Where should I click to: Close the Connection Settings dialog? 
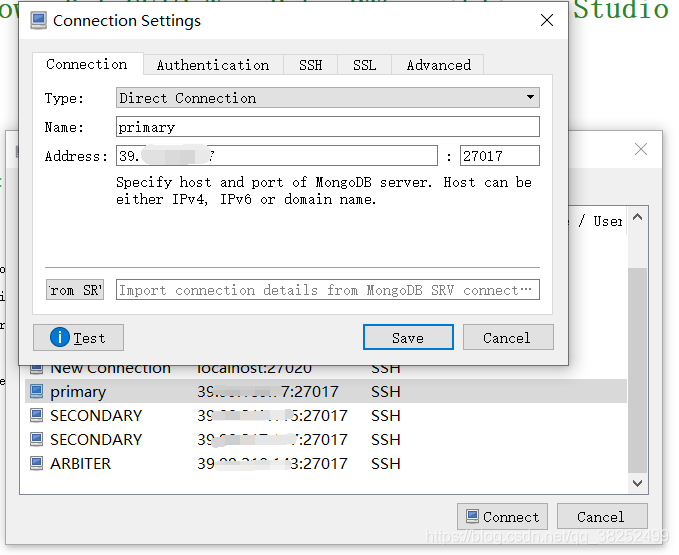coord(547,20)
